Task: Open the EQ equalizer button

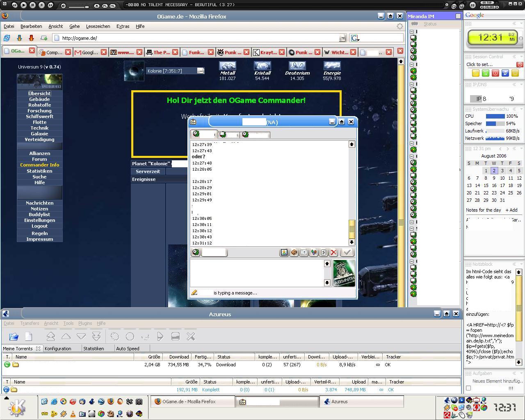Action: (x=472, y=5)
